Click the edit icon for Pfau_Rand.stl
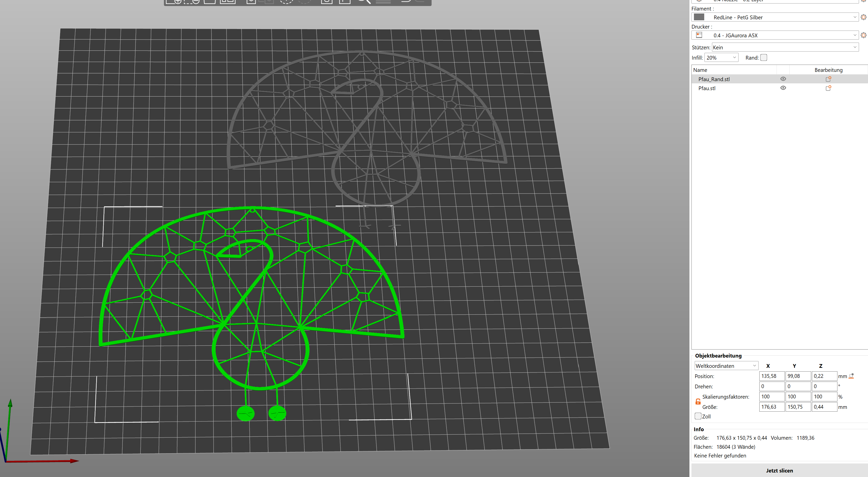 click(828, 79)
